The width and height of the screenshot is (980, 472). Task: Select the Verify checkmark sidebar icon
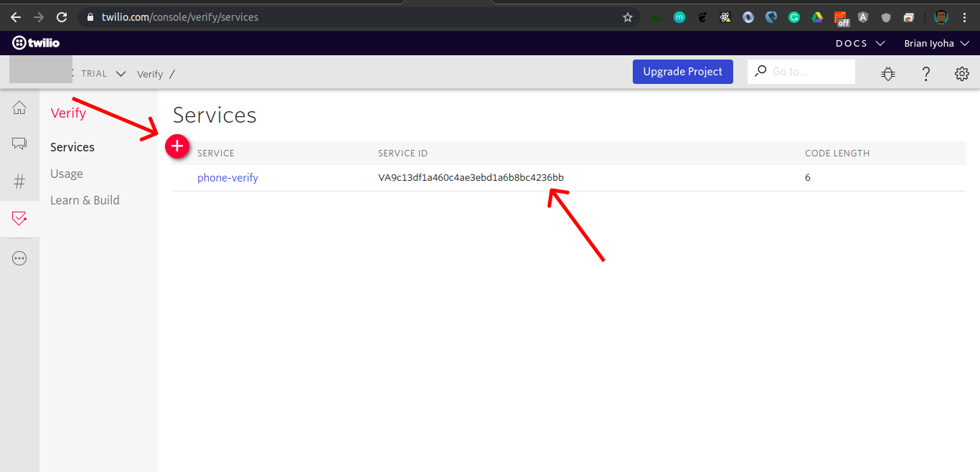click(19, 218)
